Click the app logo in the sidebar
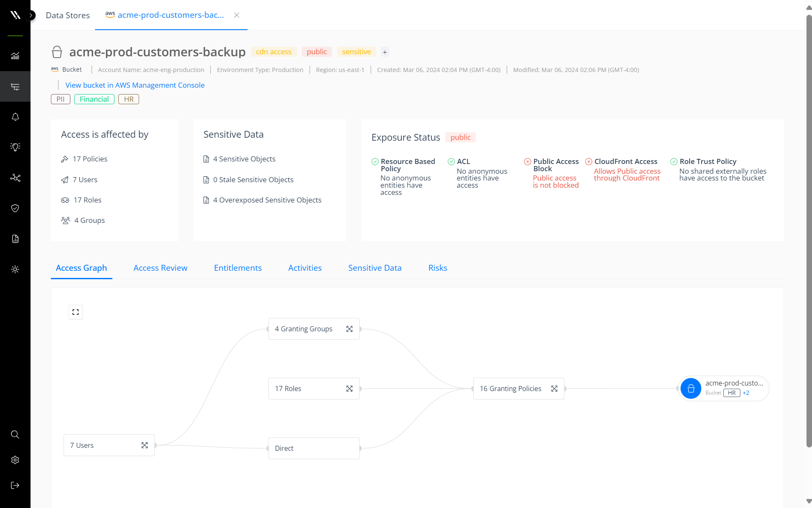 [15, 15]
